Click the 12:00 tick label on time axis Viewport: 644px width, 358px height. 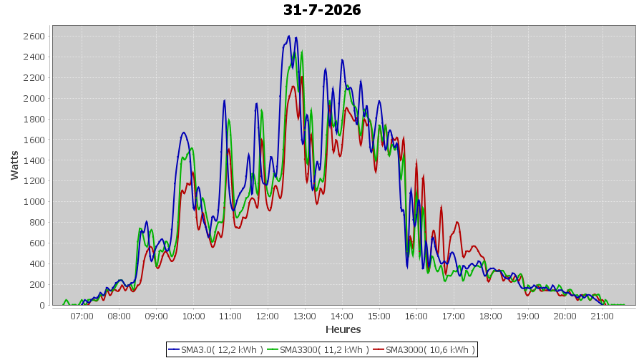268,316
